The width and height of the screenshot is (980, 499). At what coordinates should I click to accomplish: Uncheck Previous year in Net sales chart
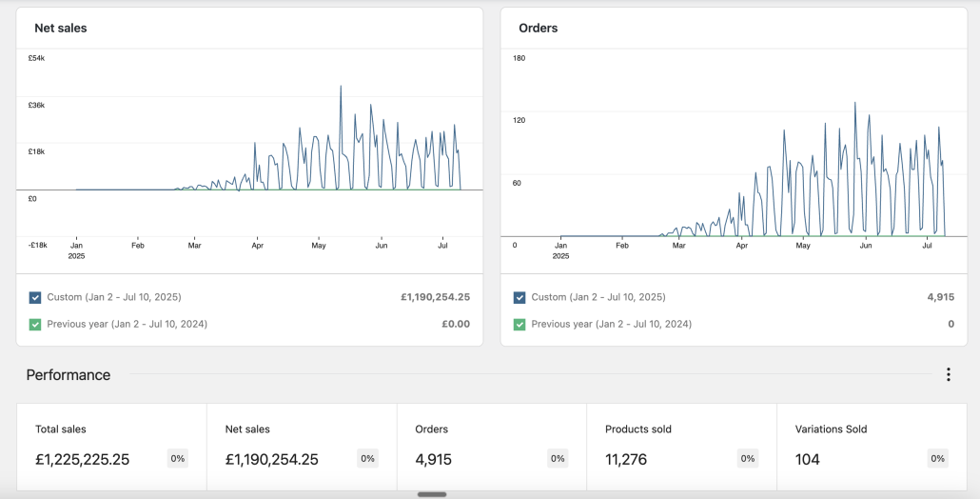coord(35,325)
